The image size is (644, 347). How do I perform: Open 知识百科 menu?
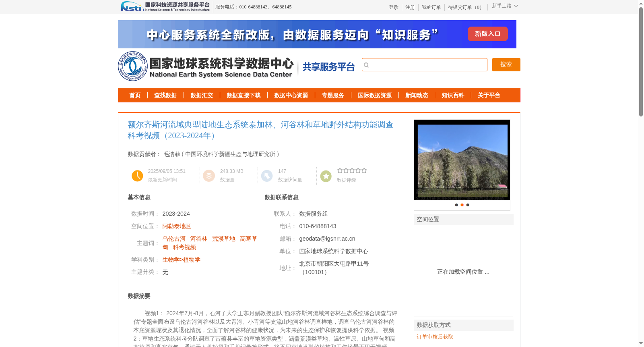coord(453,95)
